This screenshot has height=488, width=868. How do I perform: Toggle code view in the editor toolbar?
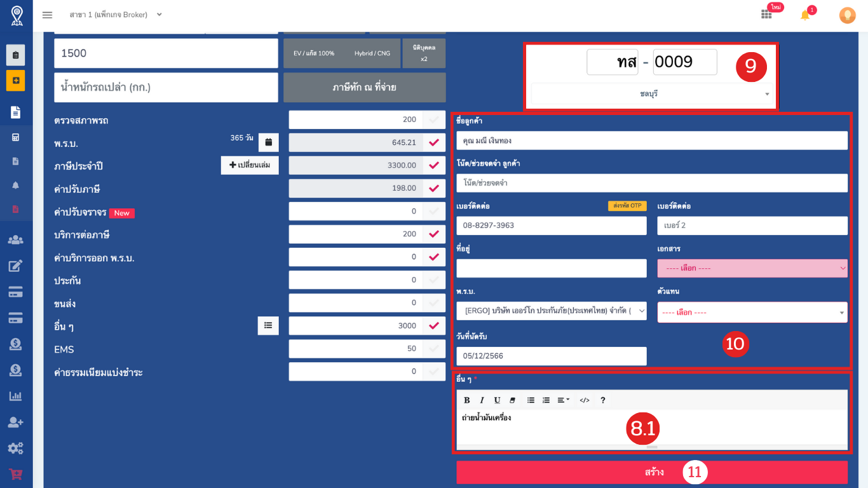point(585,400)
